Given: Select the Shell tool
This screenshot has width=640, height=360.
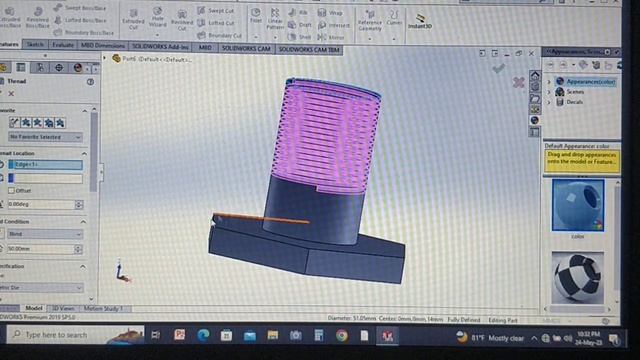Looking at the screenshot, I should (x=299, y=37).
